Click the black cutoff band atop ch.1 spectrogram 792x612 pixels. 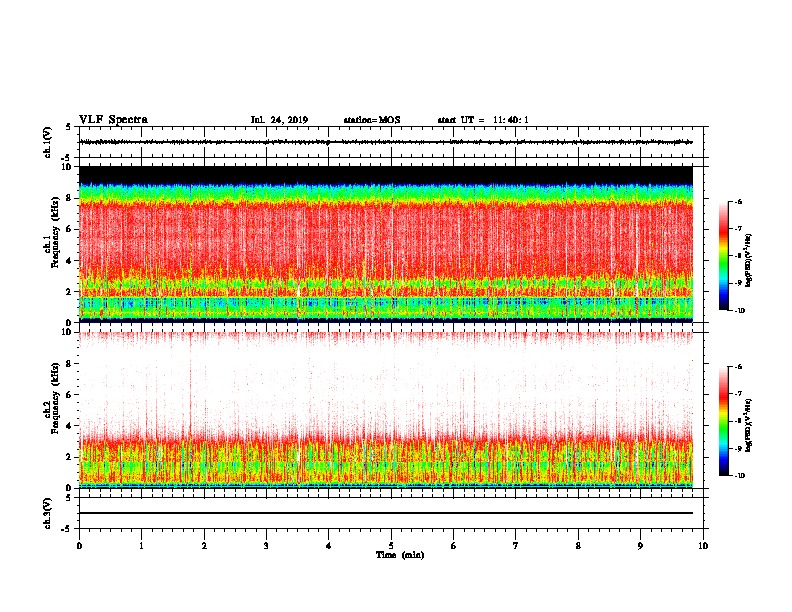pyautogui.click(x=386, y=175)
